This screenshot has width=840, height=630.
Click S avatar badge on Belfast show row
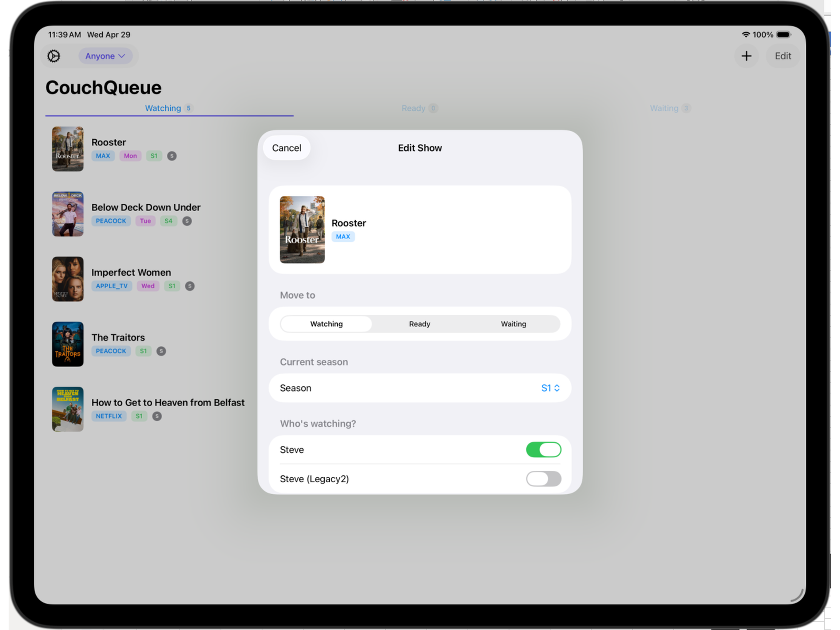157,416
